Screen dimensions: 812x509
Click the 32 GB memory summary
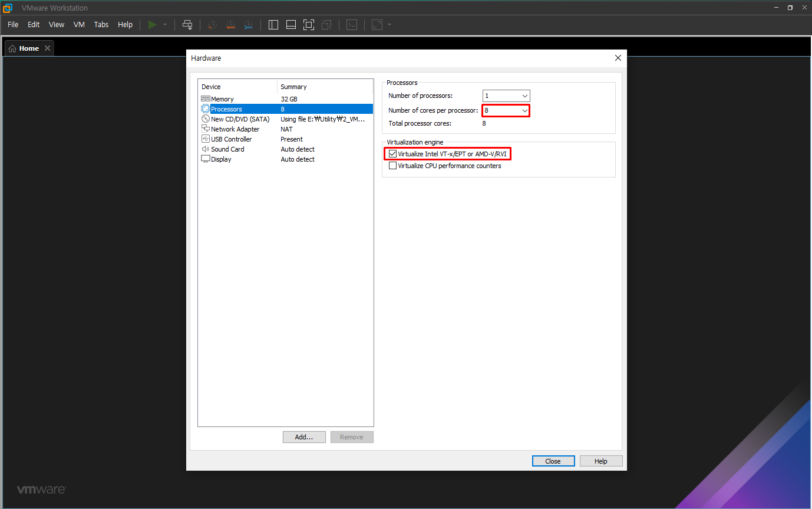pyautogui.click(x=289, y=99)
